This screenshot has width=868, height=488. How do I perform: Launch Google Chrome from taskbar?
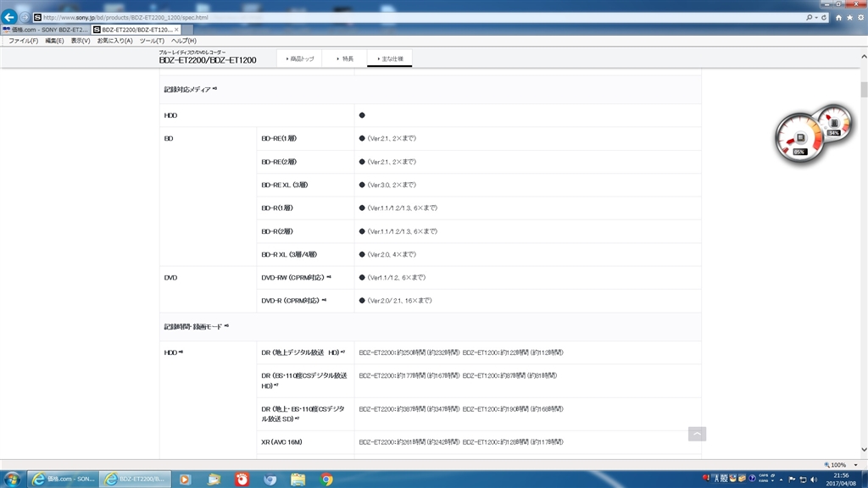click(x=326, y=480)
